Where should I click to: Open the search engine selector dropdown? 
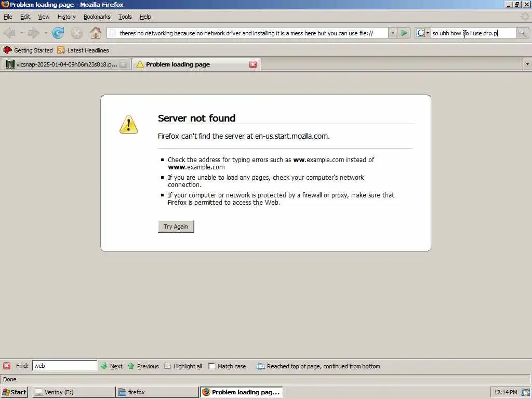coord(423,33)
